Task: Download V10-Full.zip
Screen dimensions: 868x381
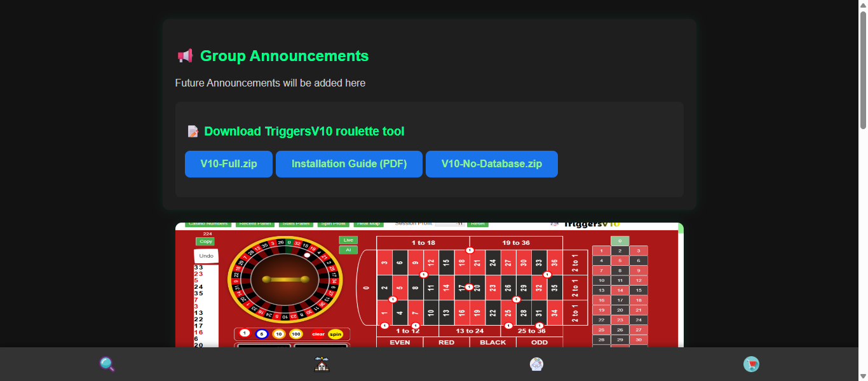Action: (229, 164)
